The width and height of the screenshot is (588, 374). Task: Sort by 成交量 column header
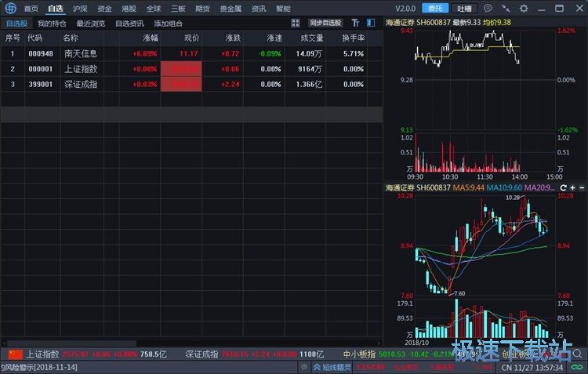click(312, 38)
